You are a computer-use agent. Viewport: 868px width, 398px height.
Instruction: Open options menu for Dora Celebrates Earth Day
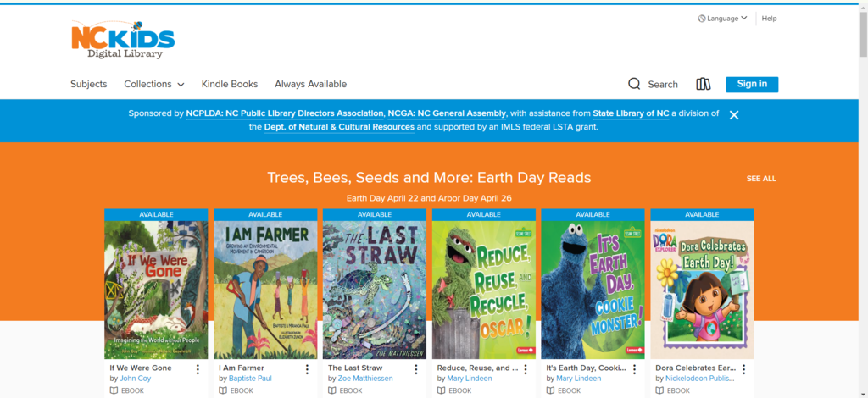coord(743,369)
